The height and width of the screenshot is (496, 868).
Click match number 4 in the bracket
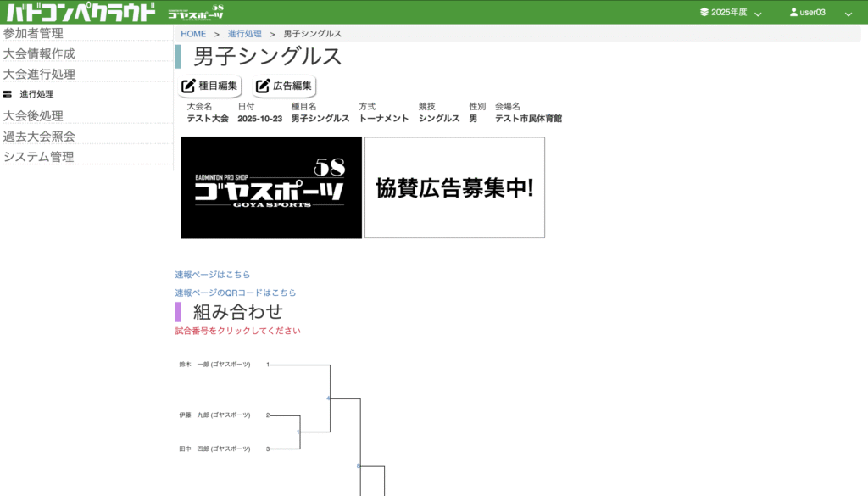tap(329, 398)
